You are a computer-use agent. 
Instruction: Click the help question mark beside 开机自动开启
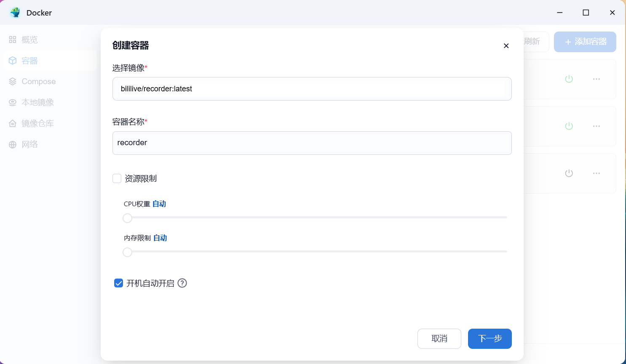[x=182, y=283]
